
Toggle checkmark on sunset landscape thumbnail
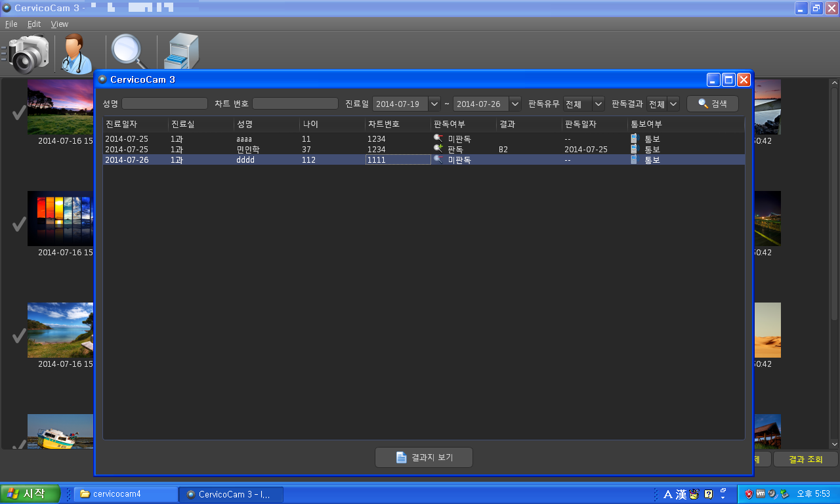tap(19, 113)
